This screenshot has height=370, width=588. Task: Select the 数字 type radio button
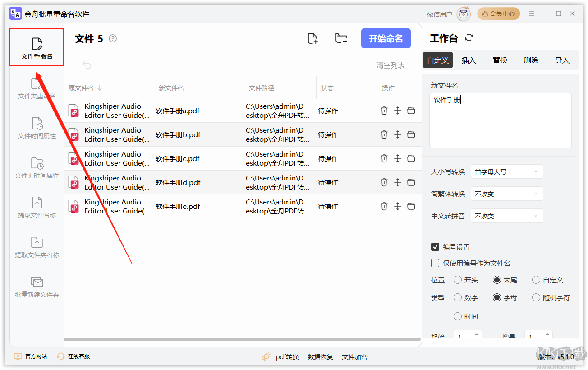[457, 297]
